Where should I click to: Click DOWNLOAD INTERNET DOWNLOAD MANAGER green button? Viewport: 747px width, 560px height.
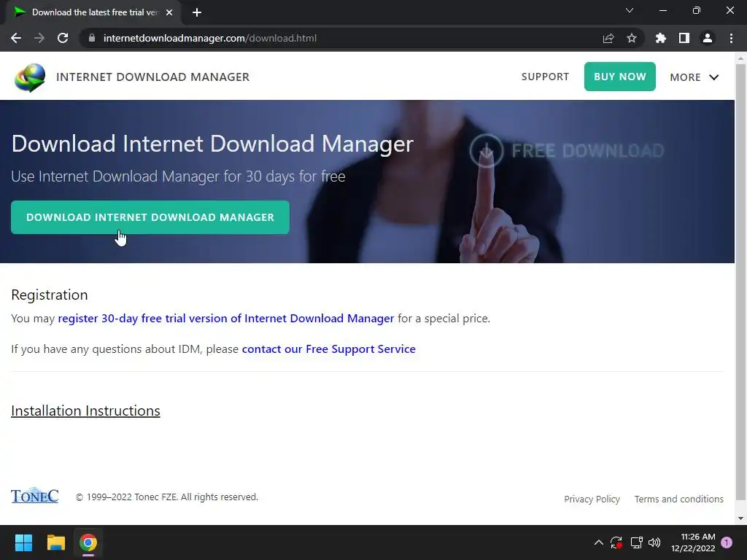tap(150, 217)
